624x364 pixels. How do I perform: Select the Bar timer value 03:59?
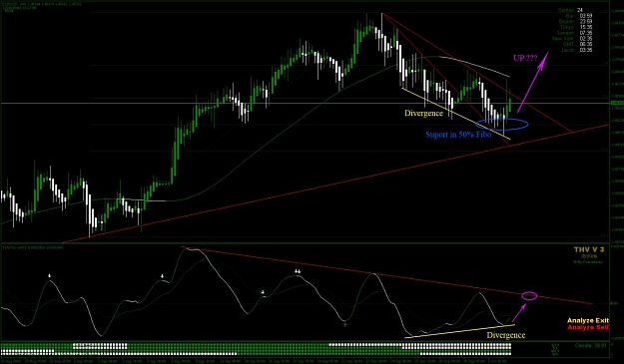(x=586, y=16)
